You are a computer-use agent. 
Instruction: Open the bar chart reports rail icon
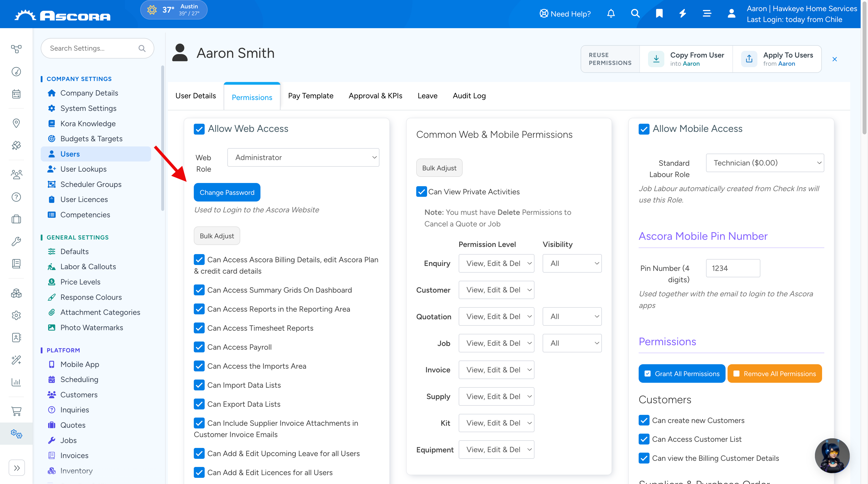pos(16,382)
